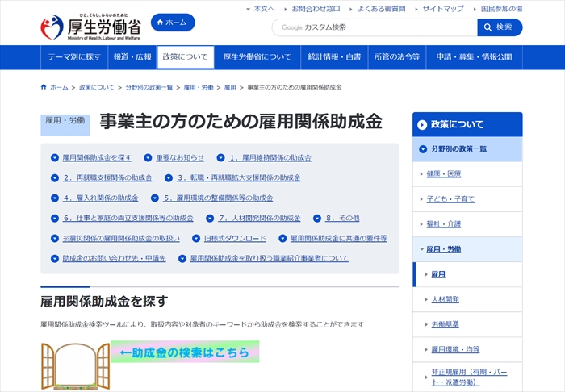Go to サイトマップ in top bar

pyautogui.click(x=442, y=9)
